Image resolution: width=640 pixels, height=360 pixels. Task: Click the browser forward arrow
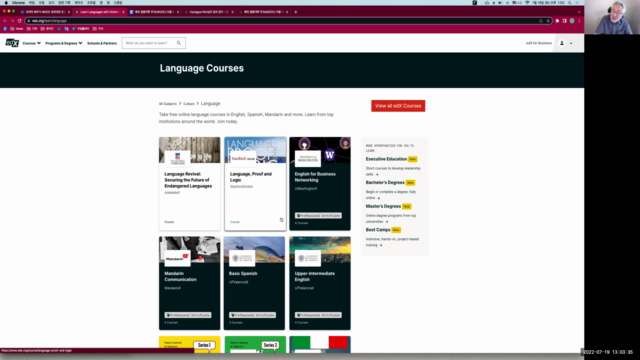(12, 21)
